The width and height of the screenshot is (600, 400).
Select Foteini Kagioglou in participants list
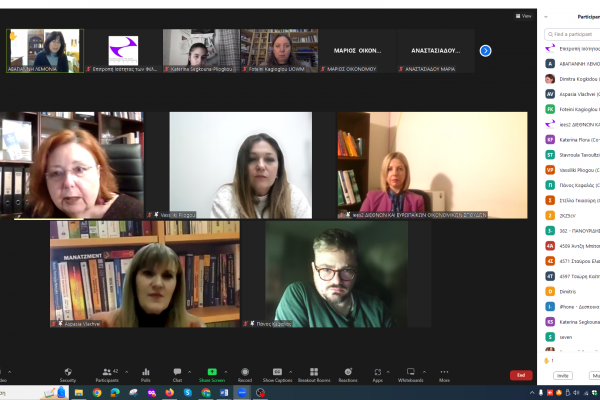pyautogui.click(x=572, y=109)
